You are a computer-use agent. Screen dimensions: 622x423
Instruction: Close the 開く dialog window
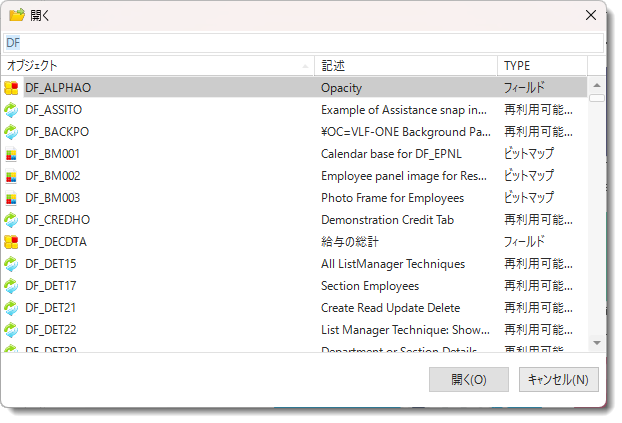tap(591, 15)
